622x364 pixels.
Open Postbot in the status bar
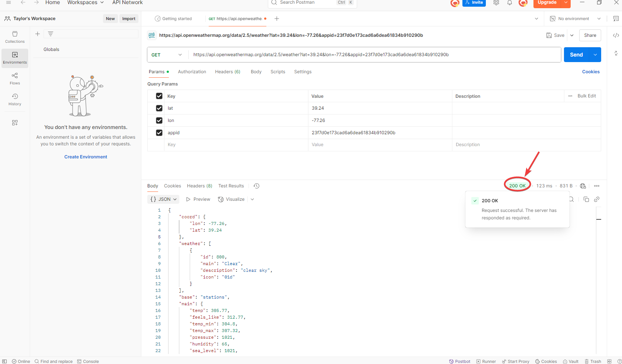(460, 361)
